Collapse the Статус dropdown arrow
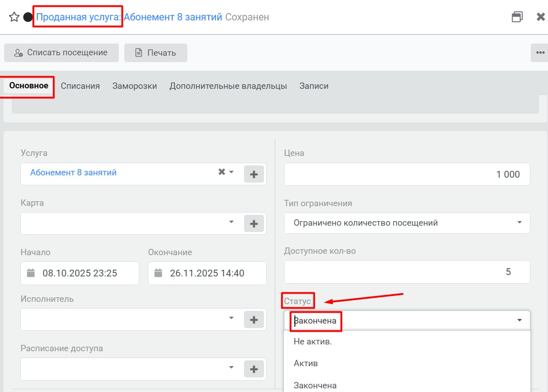548x392 pixels. [519, 320]
